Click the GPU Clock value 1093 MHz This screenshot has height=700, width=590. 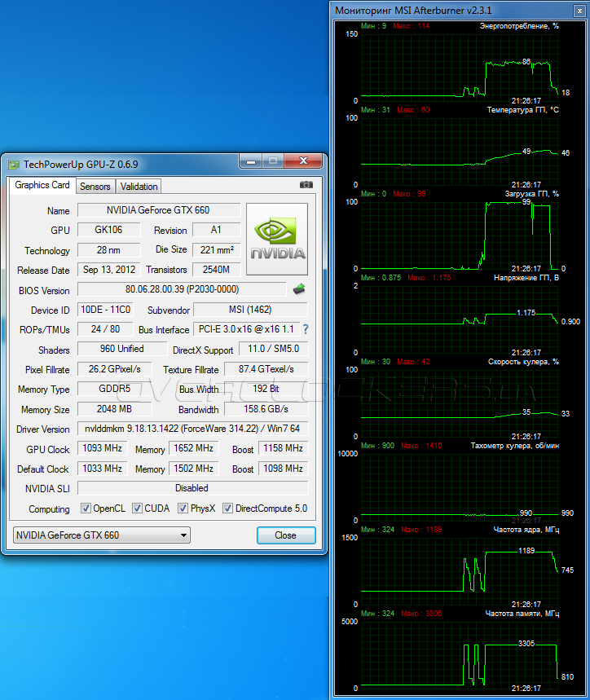102,448
